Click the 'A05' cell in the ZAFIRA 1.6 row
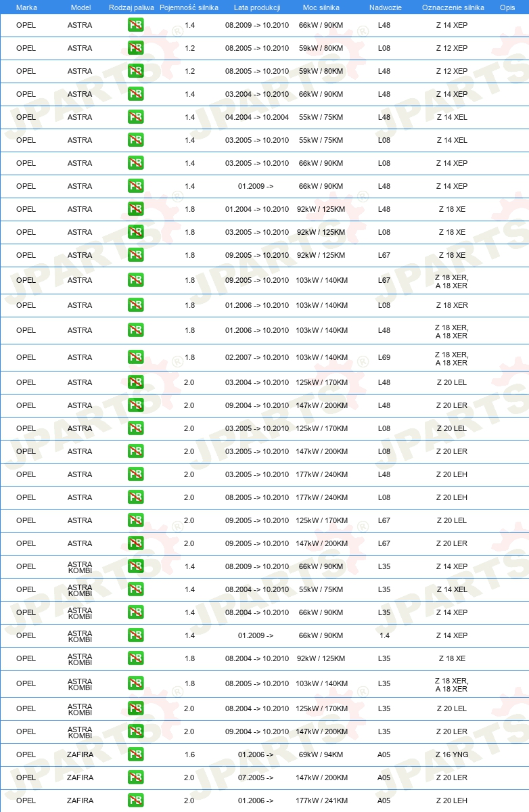The height and width of the screenshot is (812, 529). tap(384, 754)
